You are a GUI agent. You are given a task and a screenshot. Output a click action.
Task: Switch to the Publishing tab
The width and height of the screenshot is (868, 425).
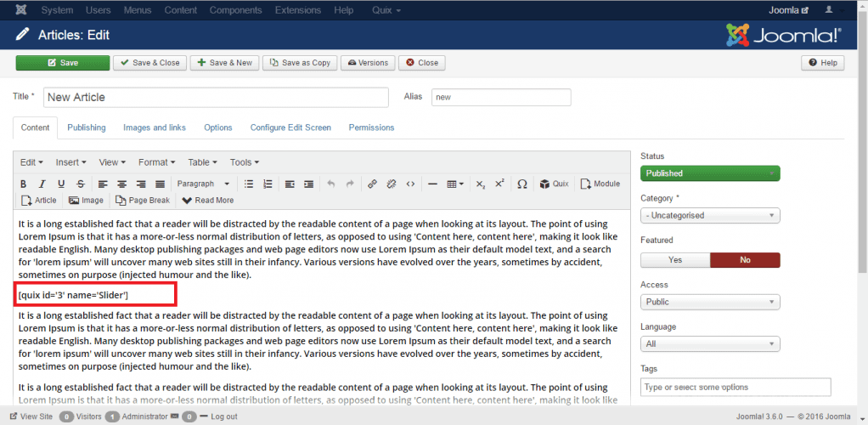point(87,127)
